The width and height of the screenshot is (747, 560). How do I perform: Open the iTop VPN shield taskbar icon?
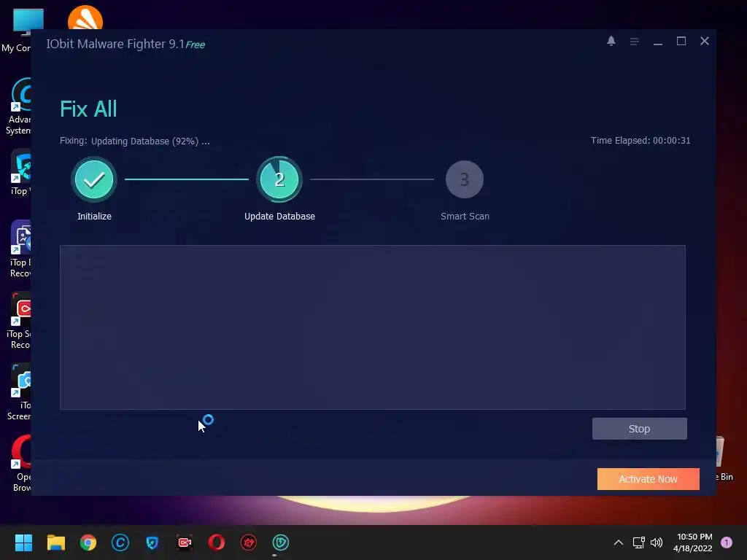152,542
